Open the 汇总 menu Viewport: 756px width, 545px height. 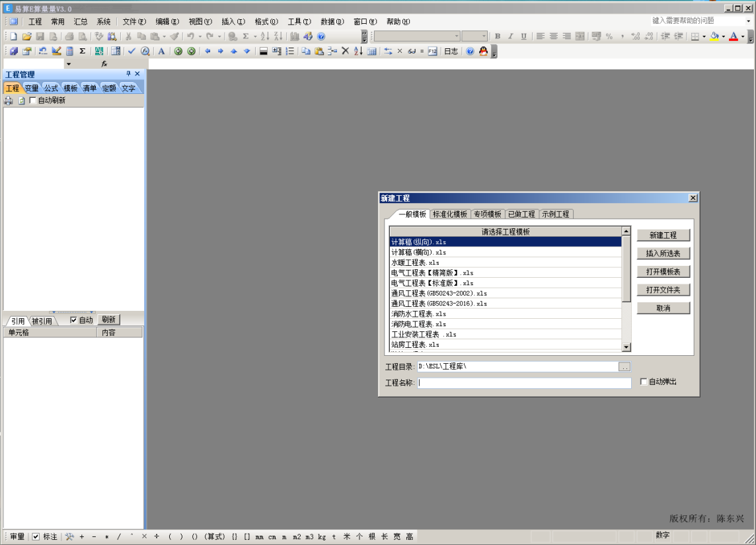pyautogui.click(x=81, y=22)
